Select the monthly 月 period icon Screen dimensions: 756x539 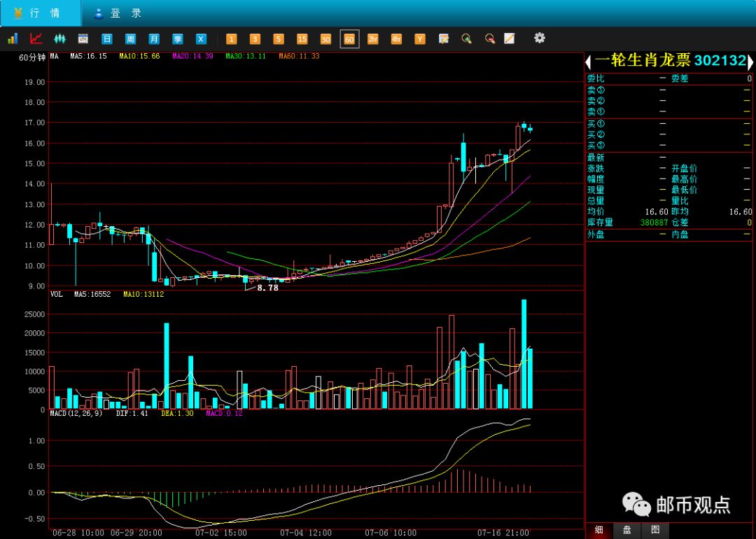coord(154,39)
